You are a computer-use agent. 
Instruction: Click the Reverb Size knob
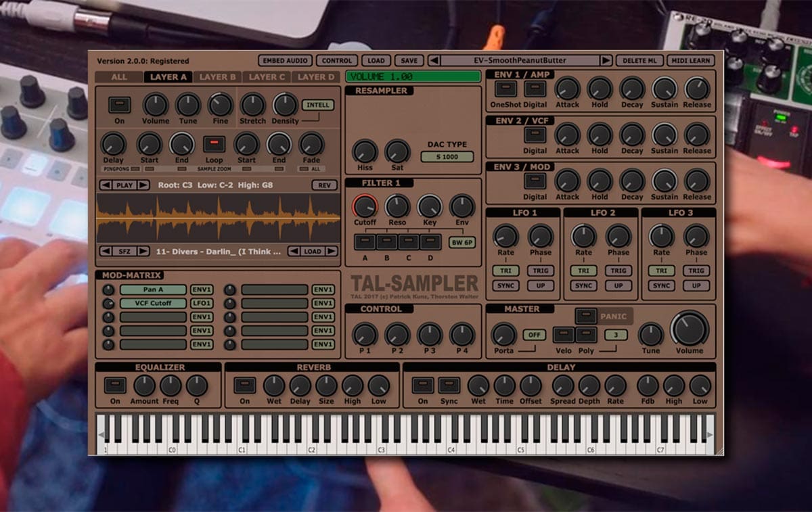click(x=326, y=386)
